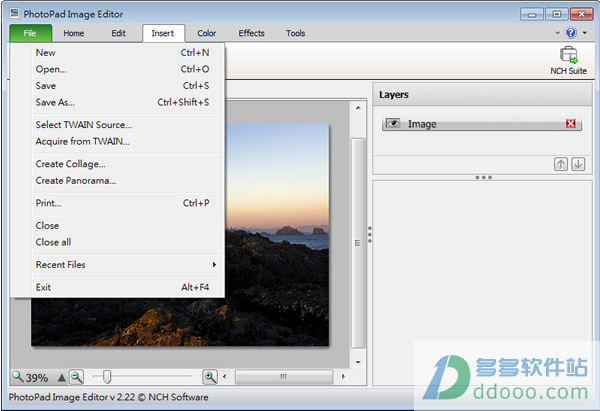Close the PhotoPad window
The image size is (600, 411).
582,14
